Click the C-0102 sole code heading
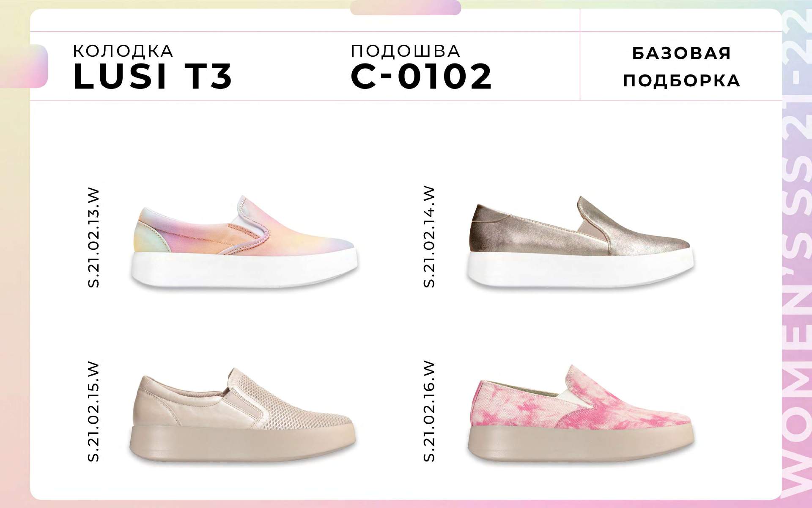 click(422, 76)
